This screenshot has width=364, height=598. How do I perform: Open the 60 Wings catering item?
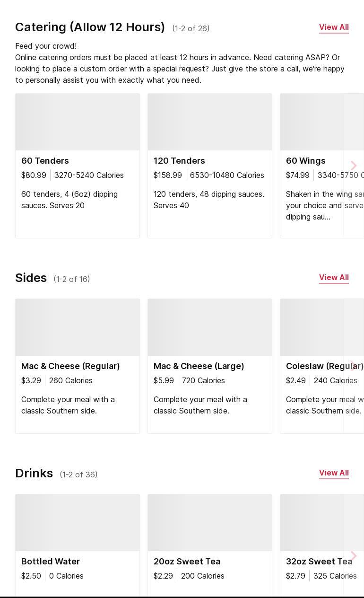(x=306, y=161)
